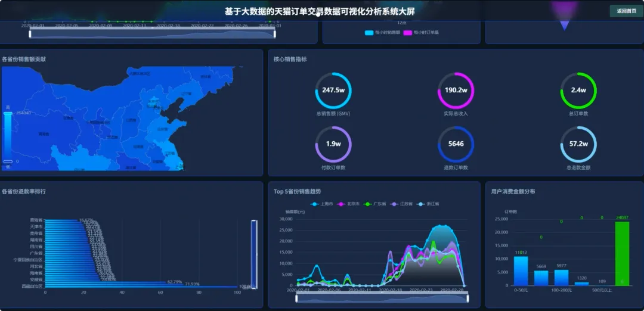Click the 付款订单数 label
644x311 pixels.
(333, 167)
